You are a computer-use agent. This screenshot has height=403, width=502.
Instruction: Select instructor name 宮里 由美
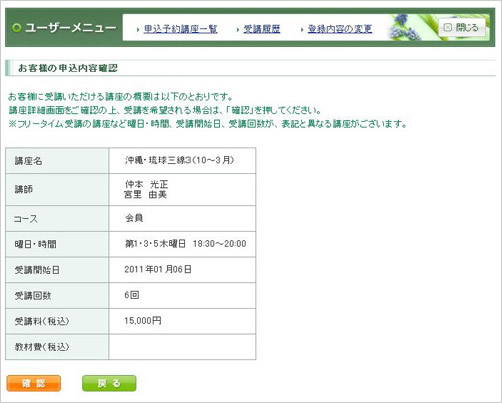click(x=145, y=194)
